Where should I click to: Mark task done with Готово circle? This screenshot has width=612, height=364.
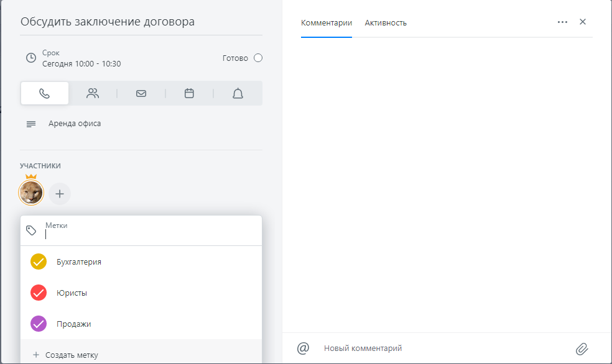pos(258,58)
